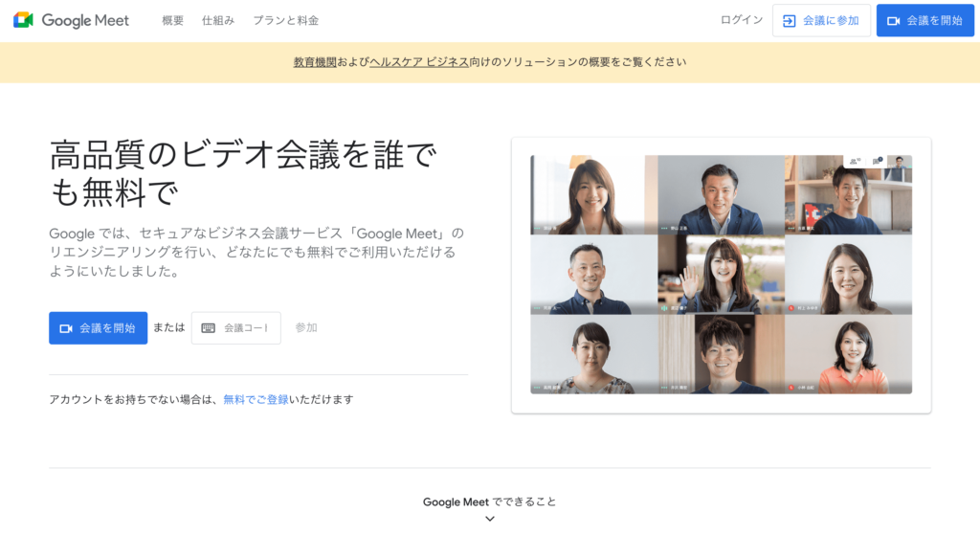
Task: Click the blue 会議を開始 button in header
Action: (925, 21)
